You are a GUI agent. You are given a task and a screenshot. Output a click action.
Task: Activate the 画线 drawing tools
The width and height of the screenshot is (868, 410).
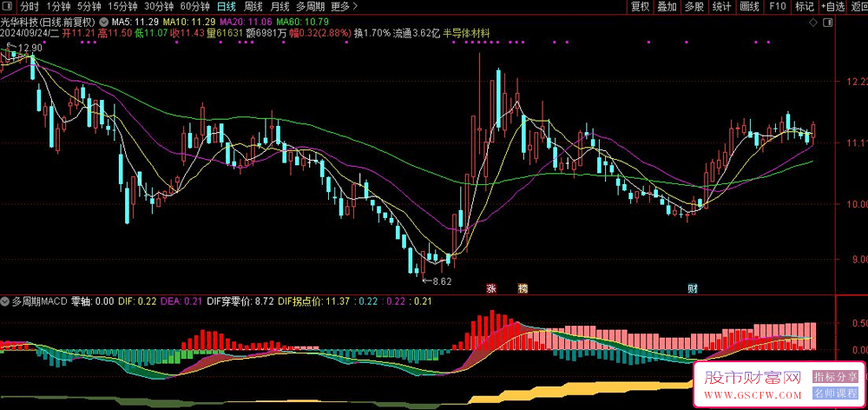(x=749, y=7)
